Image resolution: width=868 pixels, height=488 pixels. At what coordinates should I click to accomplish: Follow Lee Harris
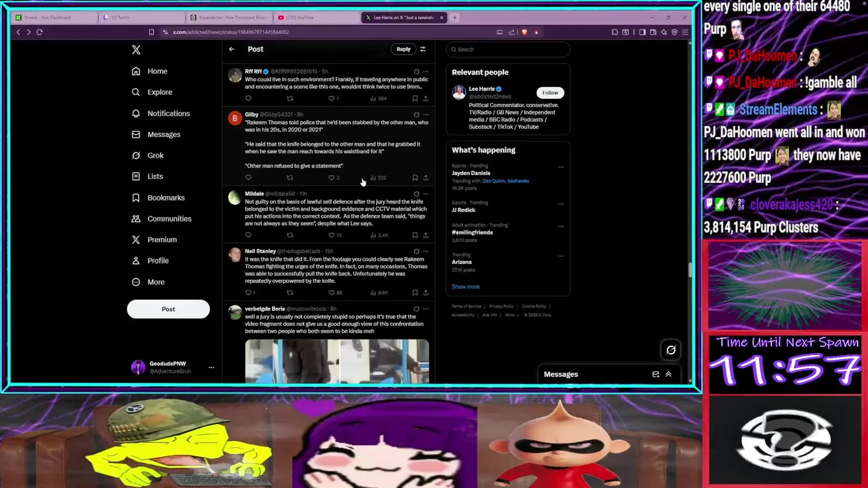coord(550,92)
